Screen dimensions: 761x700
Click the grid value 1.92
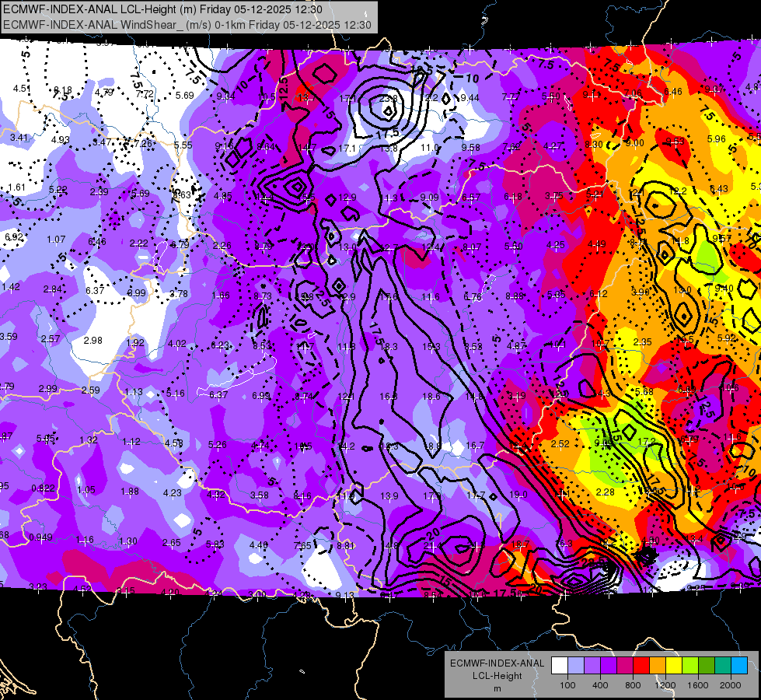[135, 342]
